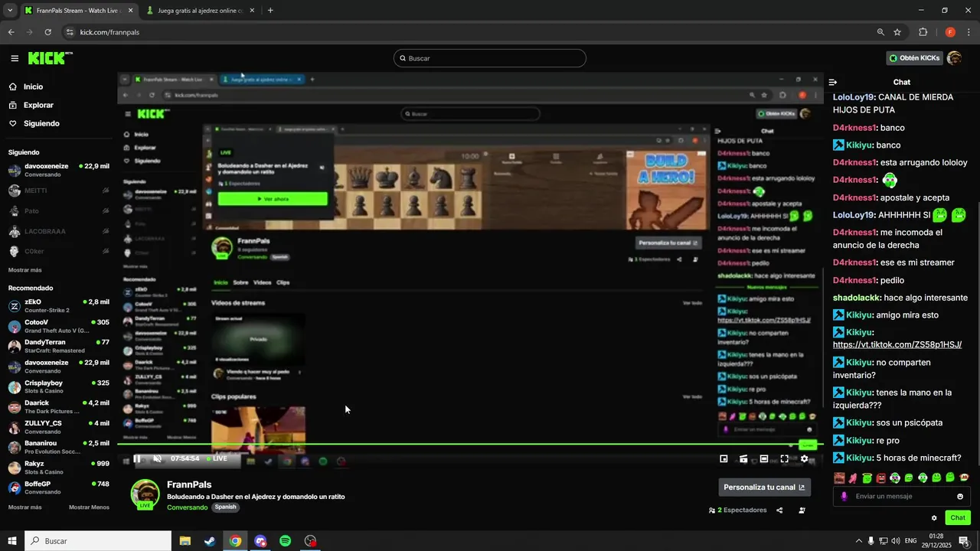Viewport: 980px width, 551px height.
Task: Share the FrannPals stream via share icon
Action: pyautogui.click(x=779, y=510)
